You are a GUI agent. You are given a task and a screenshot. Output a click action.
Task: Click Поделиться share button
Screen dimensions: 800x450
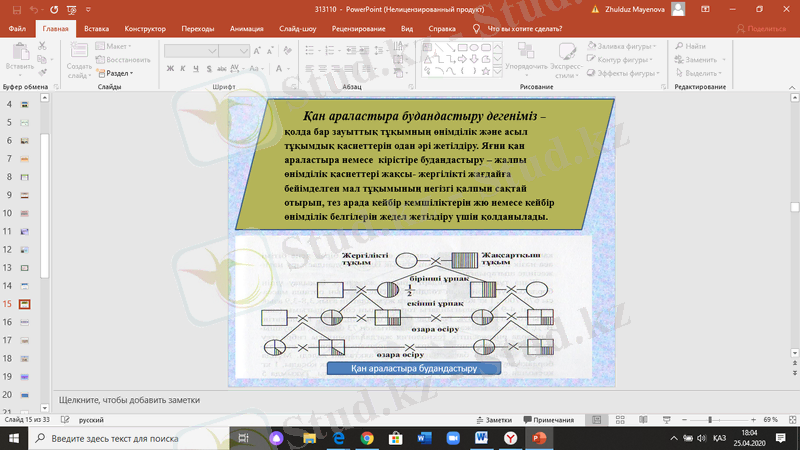tap(765, 29)
